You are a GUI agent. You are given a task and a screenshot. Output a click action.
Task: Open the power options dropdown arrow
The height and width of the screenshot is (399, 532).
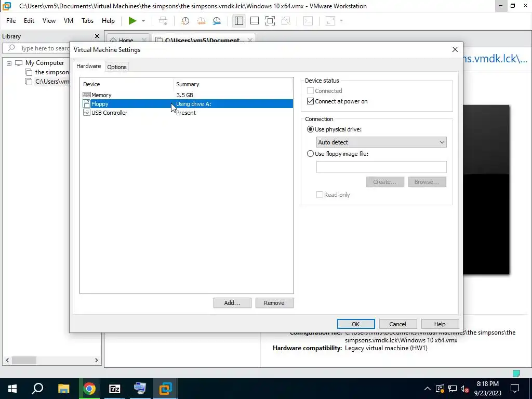click(143, 21)
